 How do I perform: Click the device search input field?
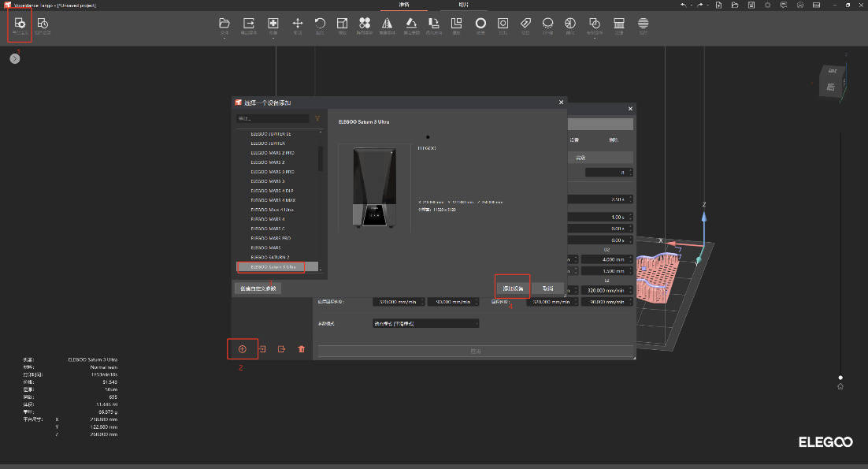coord(273,118)
